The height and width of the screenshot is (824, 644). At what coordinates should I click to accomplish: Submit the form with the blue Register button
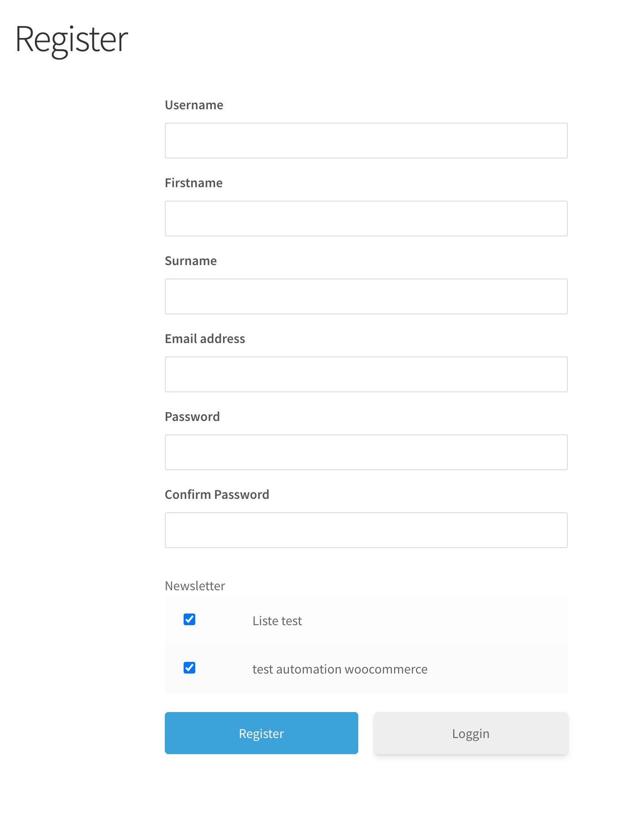[x=262, y=733]
